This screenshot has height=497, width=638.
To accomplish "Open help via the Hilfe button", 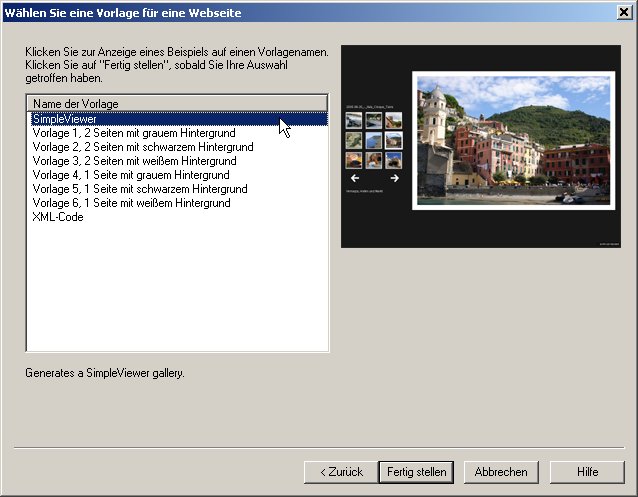I will [x=587, y=471].
